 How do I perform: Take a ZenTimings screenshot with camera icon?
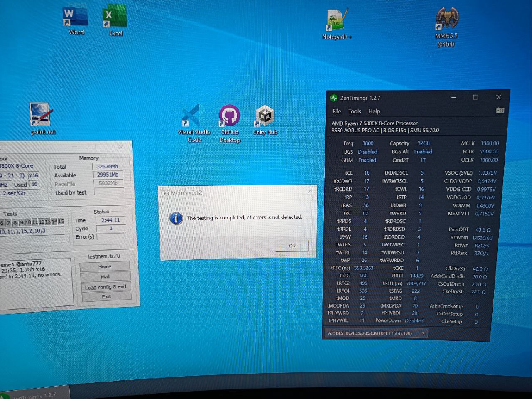click(x=500, y=111)
